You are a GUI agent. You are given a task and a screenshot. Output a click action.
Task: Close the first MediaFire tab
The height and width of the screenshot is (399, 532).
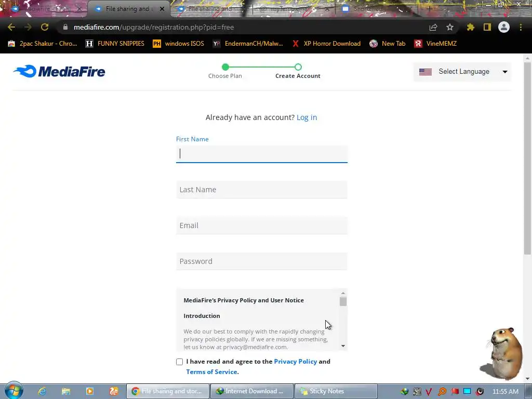(x=79, y=9)
